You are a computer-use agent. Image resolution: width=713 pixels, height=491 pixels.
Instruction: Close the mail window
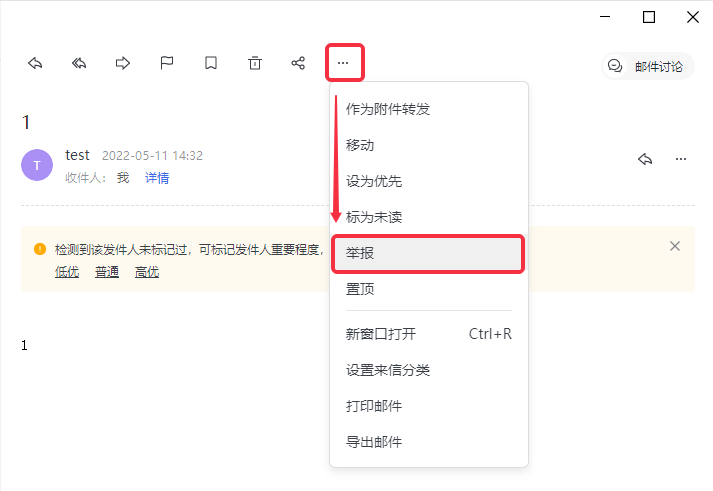click(693, 17)
